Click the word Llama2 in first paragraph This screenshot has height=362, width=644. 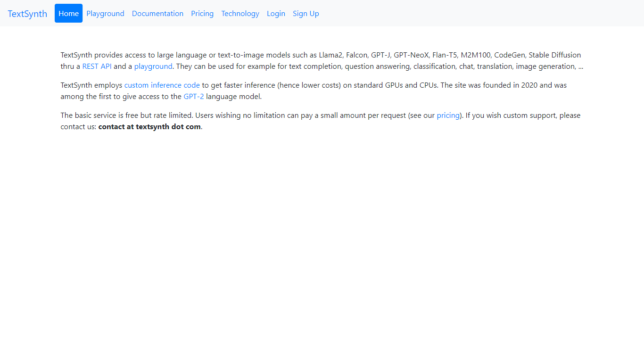point(330,55)
